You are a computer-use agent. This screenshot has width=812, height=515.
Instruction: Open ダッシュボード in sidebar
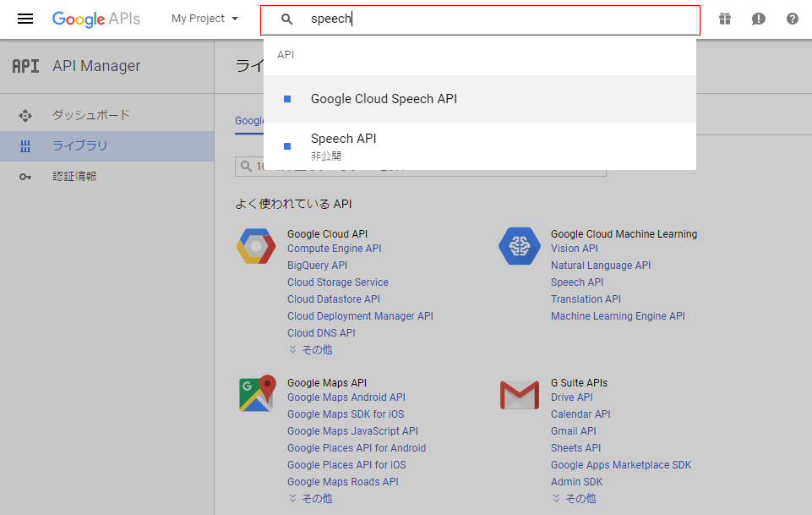click(106, 115)
